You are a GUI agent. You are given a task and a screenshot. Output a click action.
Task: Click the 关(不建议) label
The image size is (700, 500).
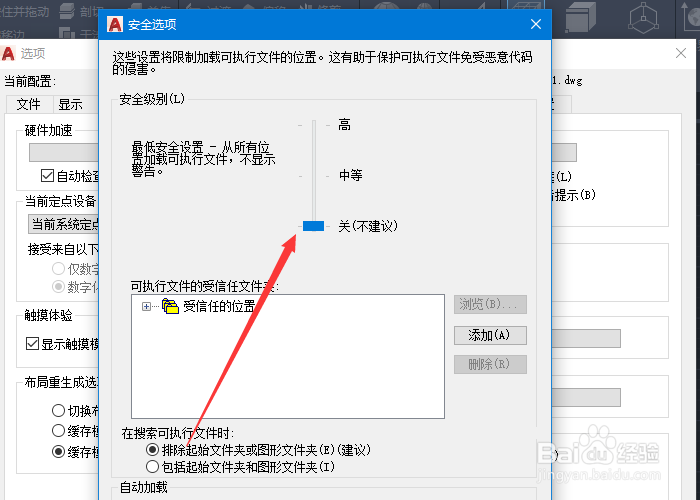(x=368, y=226)
